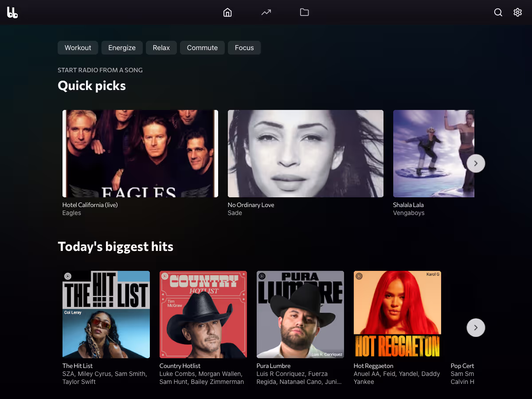Click play badge on Country Hotlist cover
532x399 pixels.
[165, 276]
